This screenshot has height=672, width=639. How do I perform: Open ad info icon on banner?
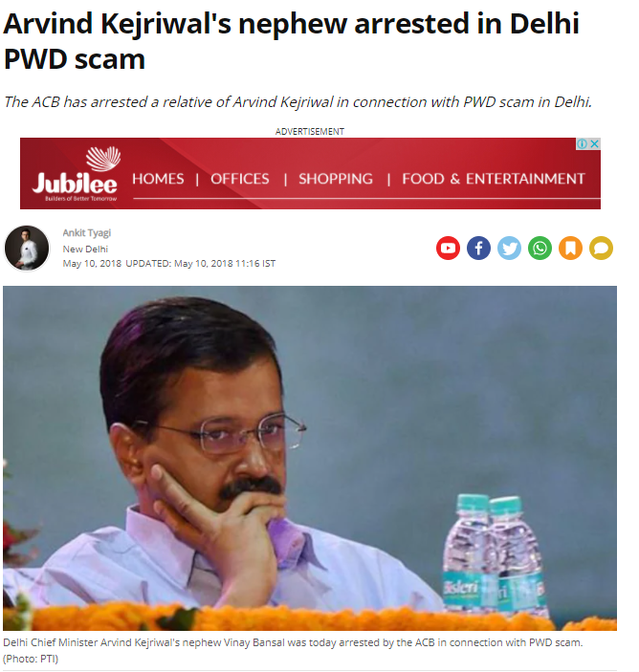[582, 144]
